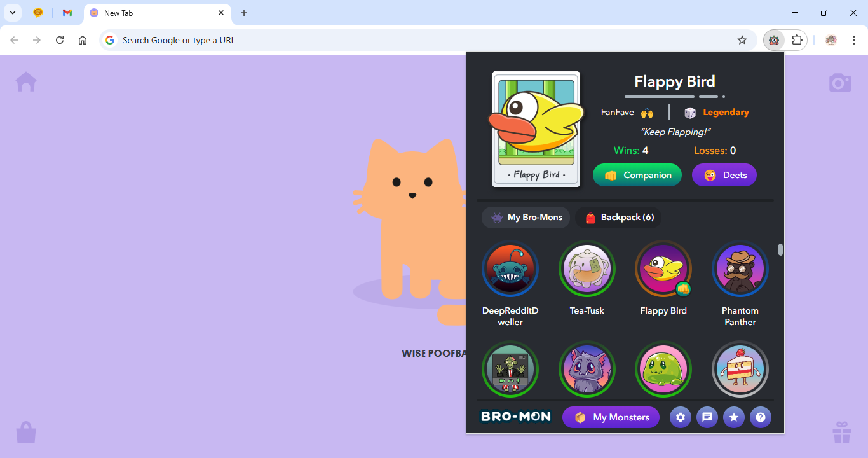Open the camera icon on the page
The height and width of the screenshot is (458, 868).
click(x=840, y=83)
